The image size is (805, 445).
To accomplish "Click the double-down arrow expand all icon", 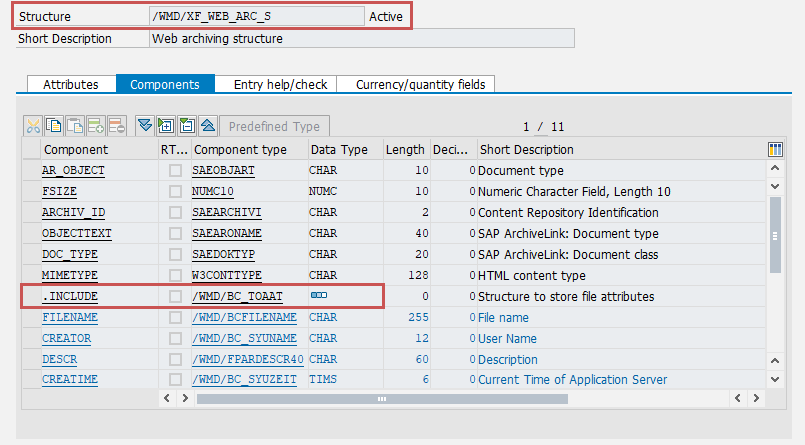I will (145, 126).
